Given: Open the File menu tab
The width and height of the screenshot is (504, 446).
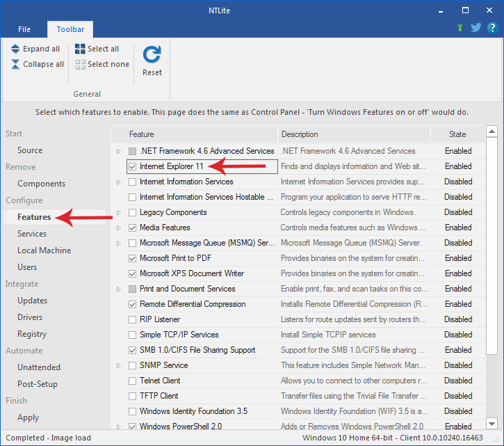Looking at the screenshot, I should 24,29.
